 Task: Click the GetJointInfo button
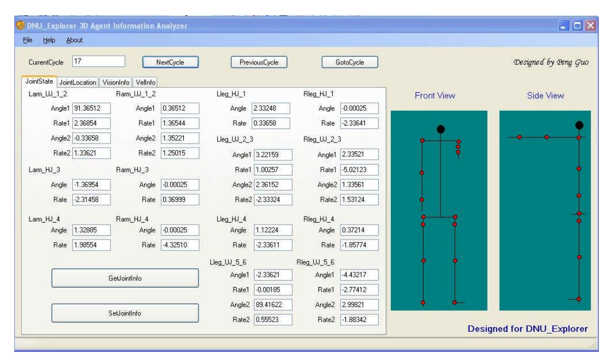coord(125,278)
